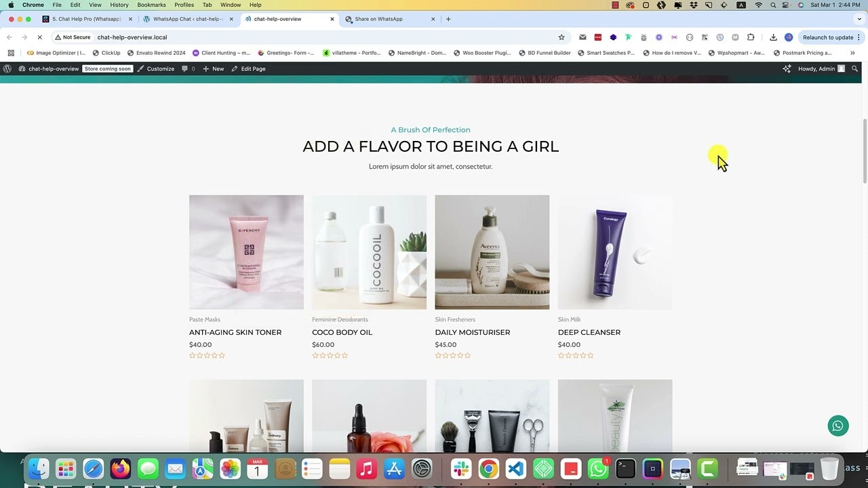The image size is (868, 488).
Task: Open the Chrome apps grid icon in bookmarks bar
Action: (11, 53)
